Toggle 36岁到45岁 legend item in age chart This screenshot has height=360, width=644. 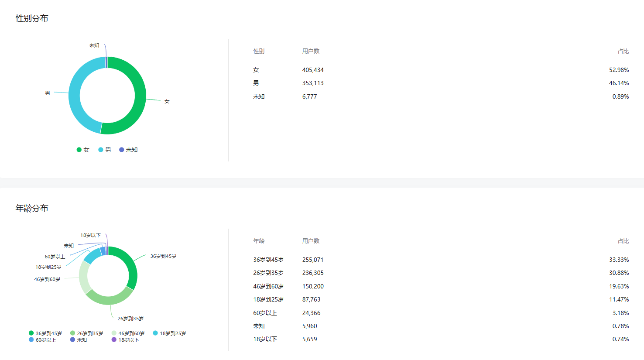point(45,333)
